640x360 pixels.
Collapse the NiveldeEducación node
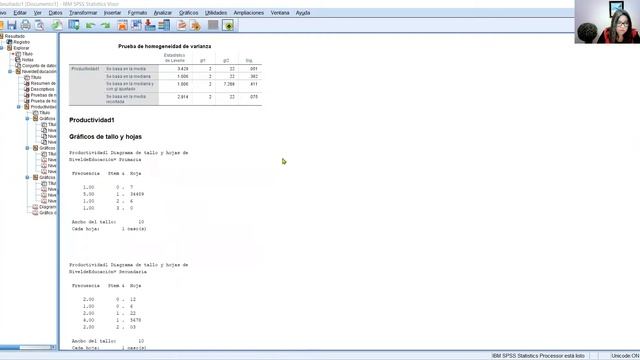pos(10,71)
